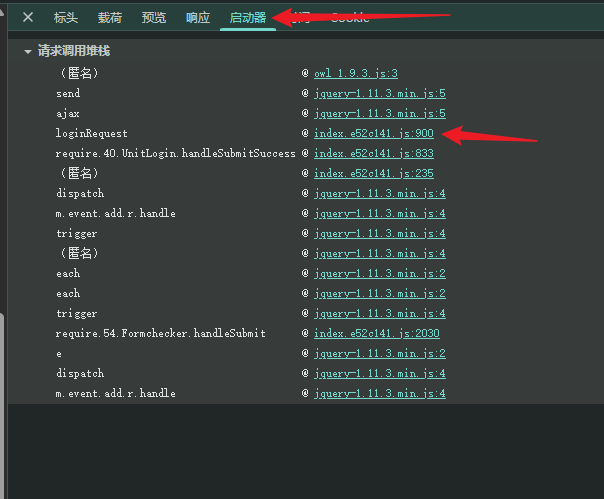
Task: Open jquery link for ajax function
Action: [379, 113]
